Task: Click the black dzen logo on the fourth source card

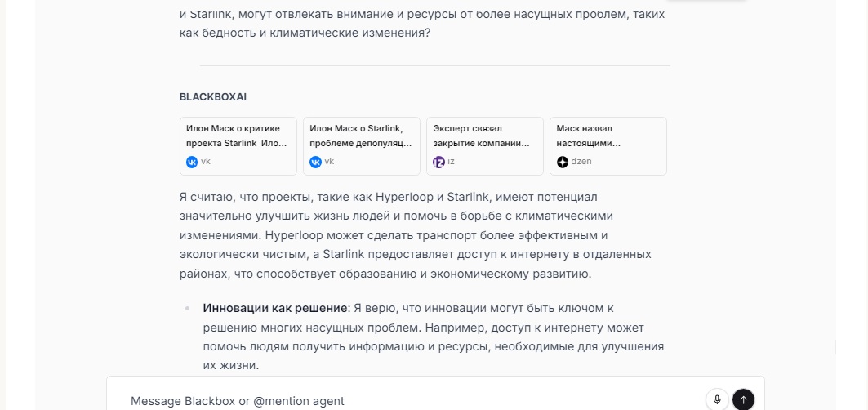Action: [562, 162]
